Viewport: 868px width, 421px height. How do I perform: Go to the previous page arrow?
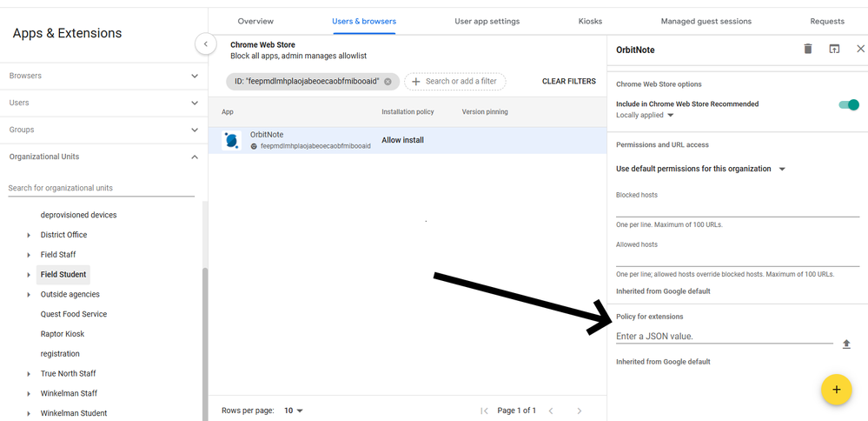pos(551,411)
